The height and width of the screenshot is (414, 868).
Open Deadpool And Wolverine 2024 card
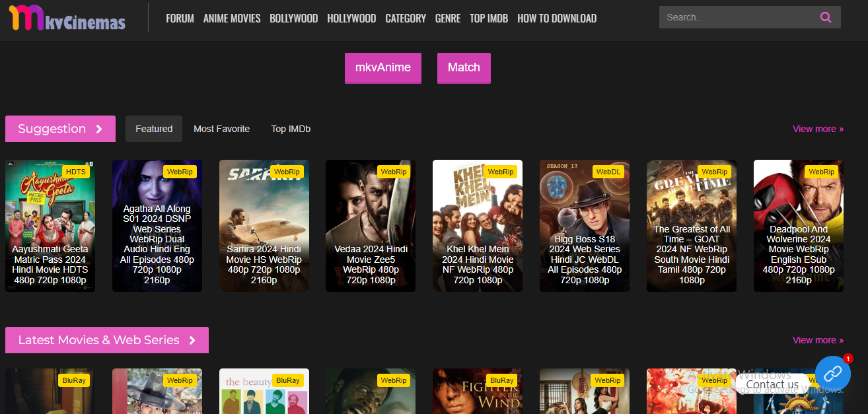tap(799, 226)
